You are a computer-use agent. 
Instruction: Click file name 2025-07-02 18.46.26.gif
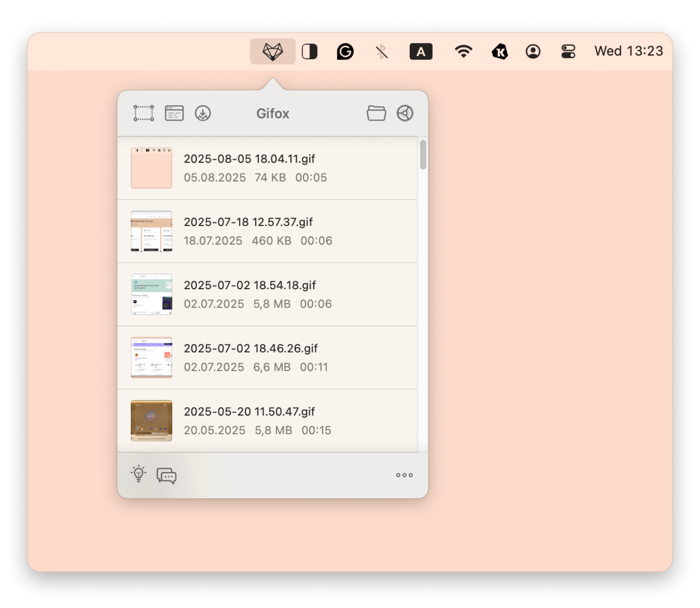tap(251, 348)
